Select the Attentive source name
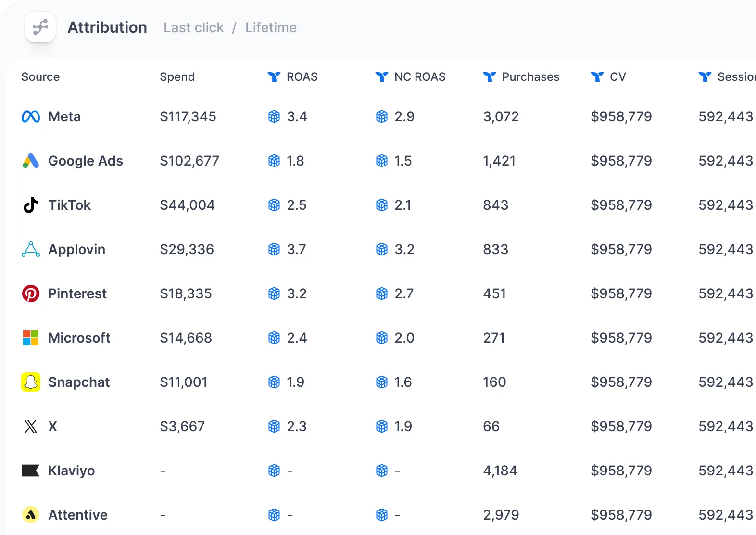Viewport: 756px width, 535px height. [78, 515]
